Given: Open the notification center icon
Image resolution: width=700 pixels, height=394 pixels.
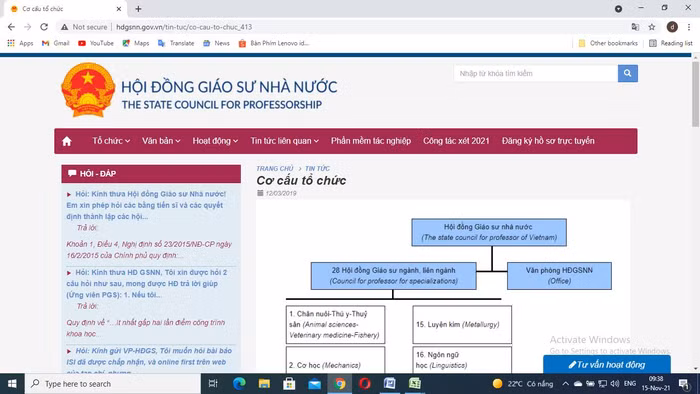Looking at the screenshot, I should click(683, 384).
